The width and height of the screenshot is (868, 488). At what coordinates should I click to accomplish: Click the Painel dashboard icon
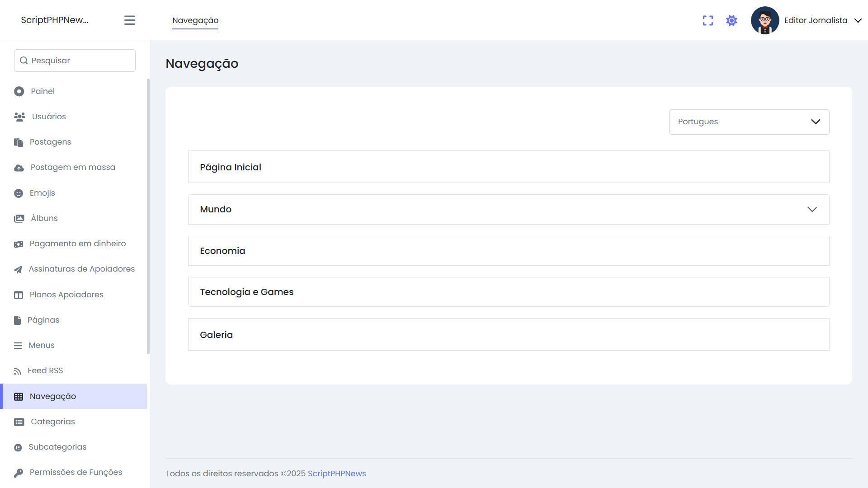click(19, 91)
